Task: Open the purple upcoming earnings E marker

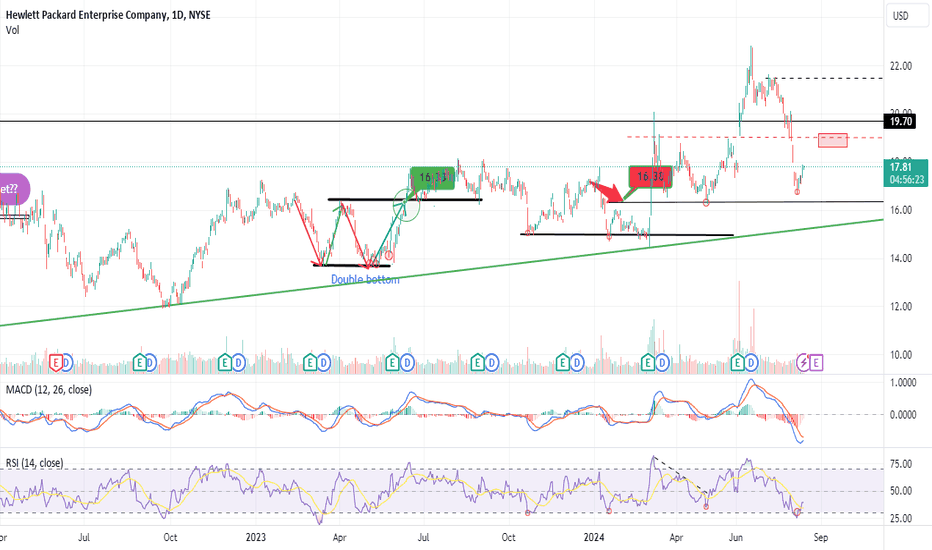Action: tap(816, 362)
